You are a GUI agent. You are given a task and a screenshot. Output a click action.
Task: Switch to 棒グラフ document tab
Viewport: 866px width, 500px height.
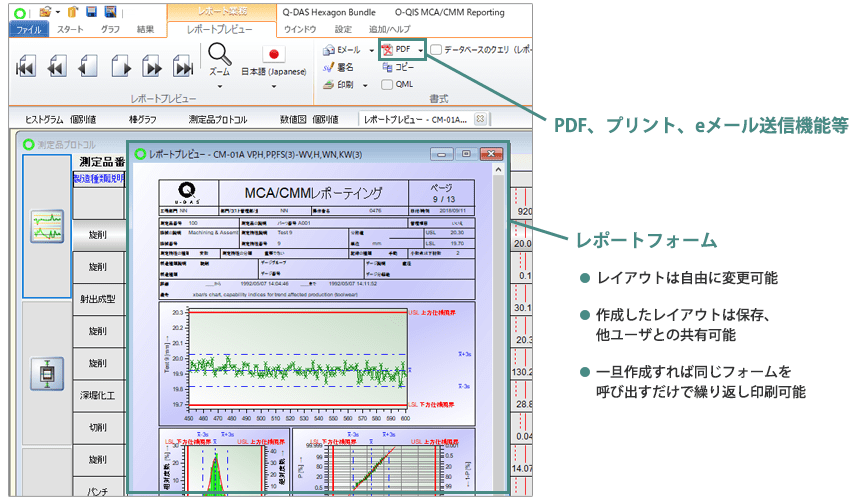pos(142,119)
